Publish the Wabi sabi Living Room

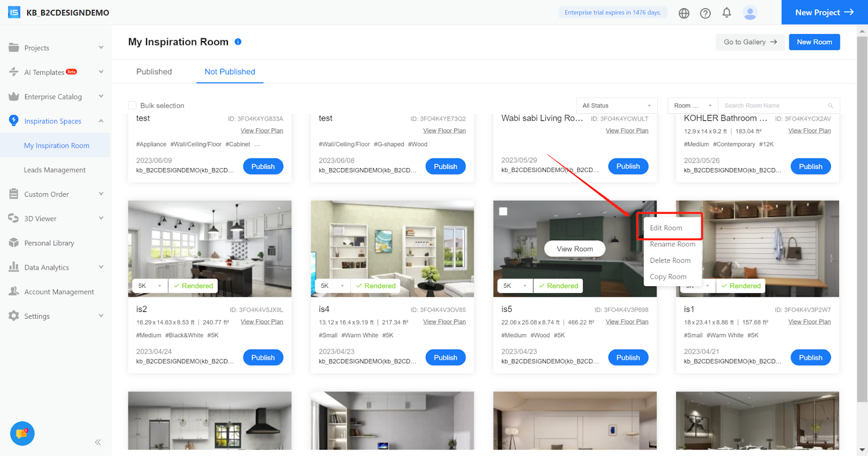pos(628,166)
